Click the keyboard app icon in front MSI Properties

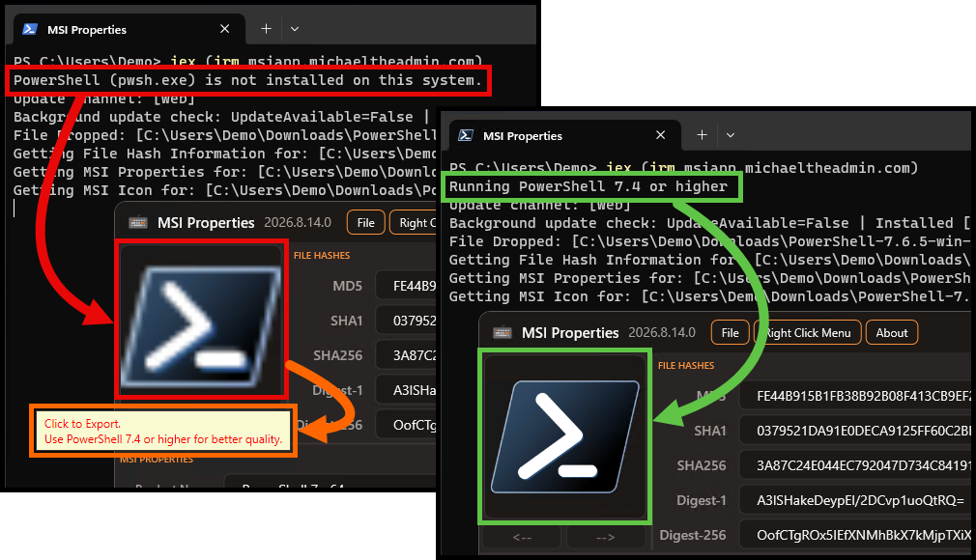coord(502,333)
